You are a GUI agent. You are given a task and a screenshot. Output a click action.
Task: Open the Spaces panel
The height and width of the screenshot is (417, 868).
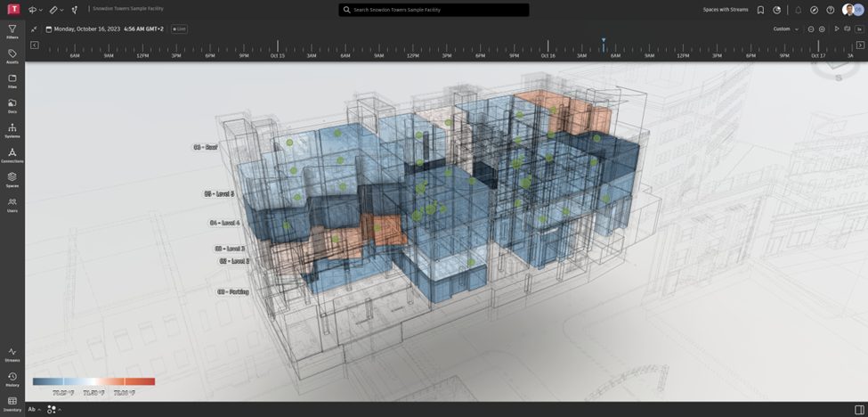pyautogui.click(x=12, y=180)
